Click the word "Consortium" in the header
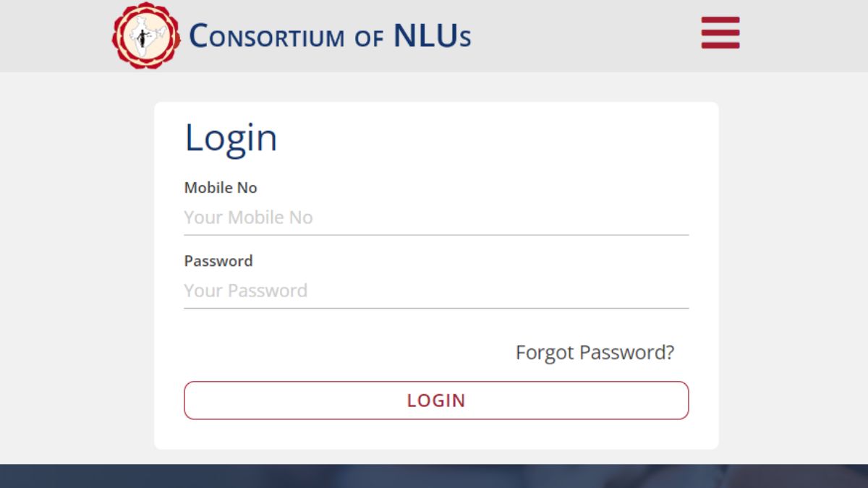 267,36
